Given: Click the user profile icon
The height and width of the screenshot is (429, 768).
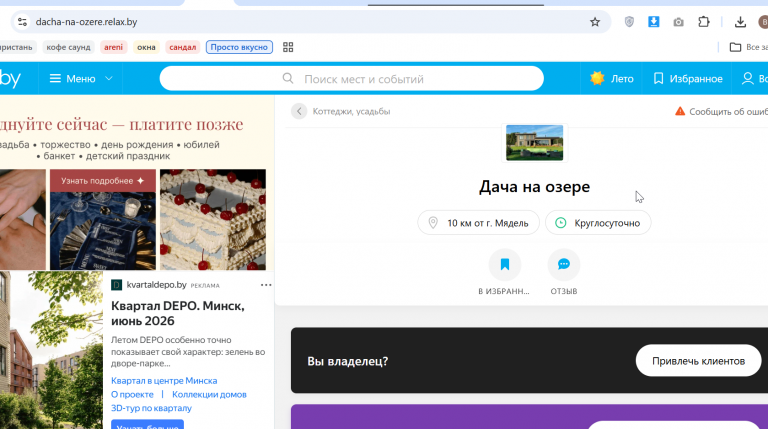Looking at the screenshot, I should (x=747, y=78).
